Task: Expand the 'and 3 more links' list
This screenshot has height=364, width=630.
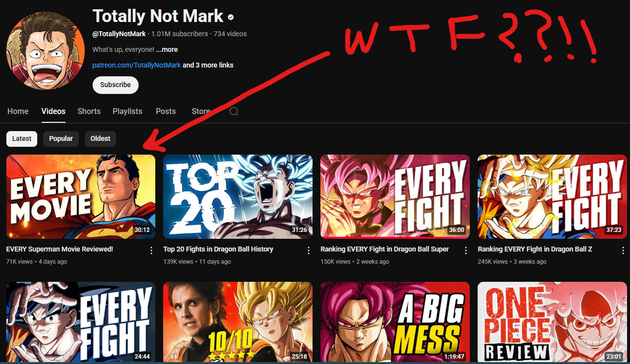Action: click(x=208, y=65)
